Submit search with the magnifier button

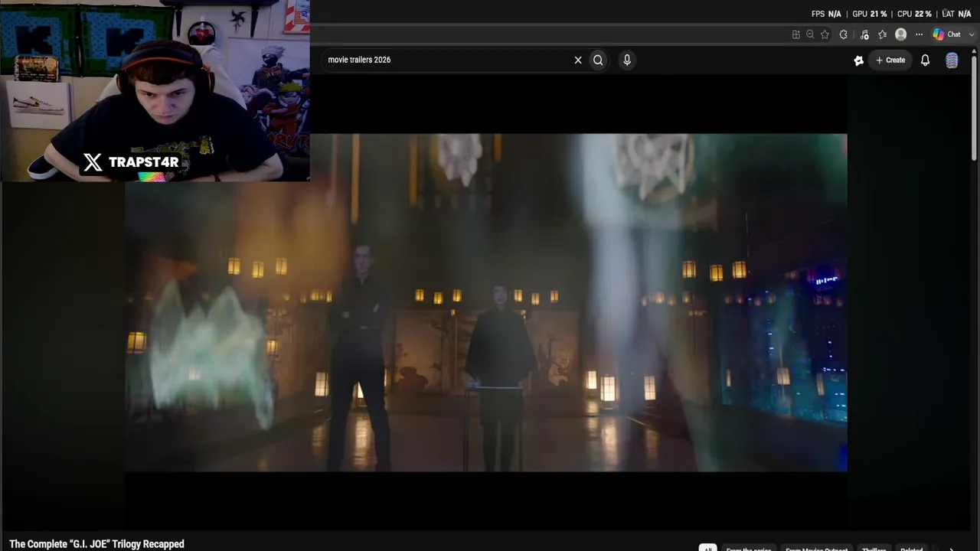(x=598, y=60)
